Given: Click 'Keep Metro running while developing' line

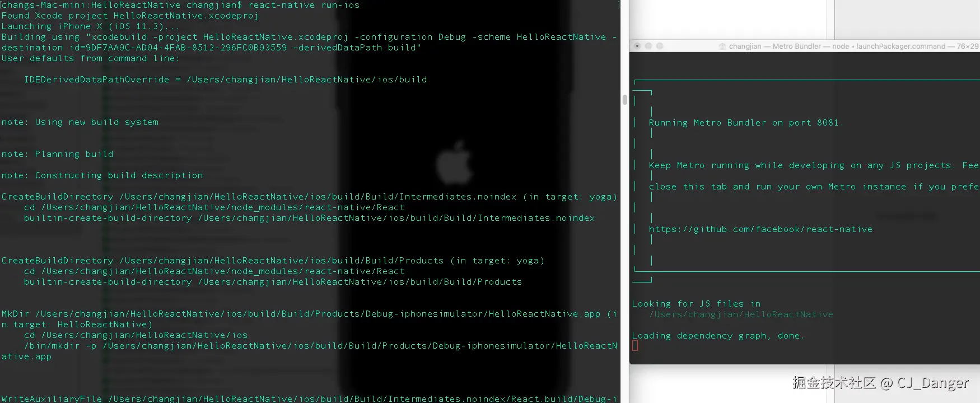Looking at the screenshot, I should point(814,165).
